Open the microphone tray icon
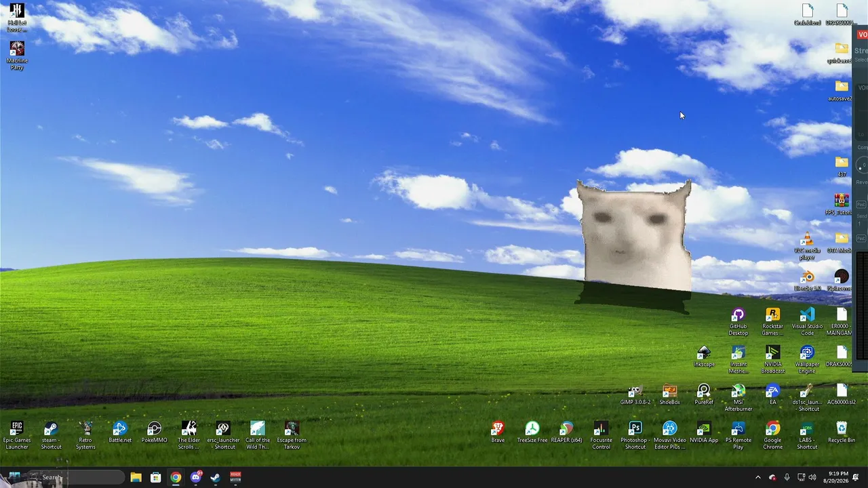The image size is (868, 488). point(787,477)
